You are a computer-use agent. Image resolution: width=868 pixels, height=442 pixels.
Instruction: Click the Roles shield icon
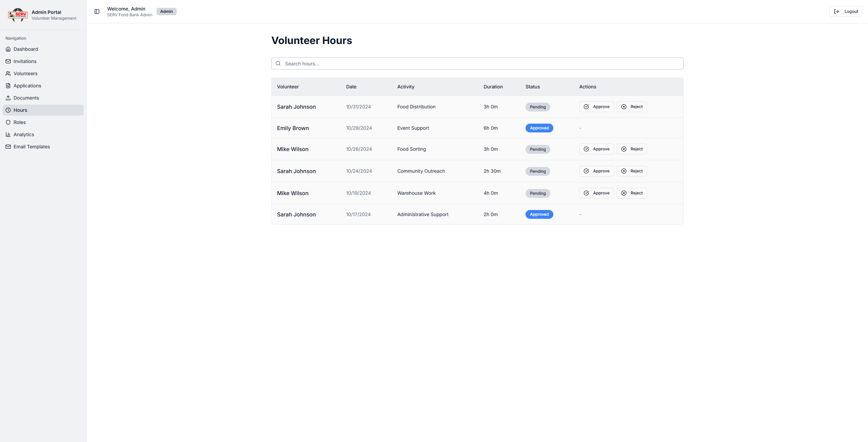tap(8, 122)
